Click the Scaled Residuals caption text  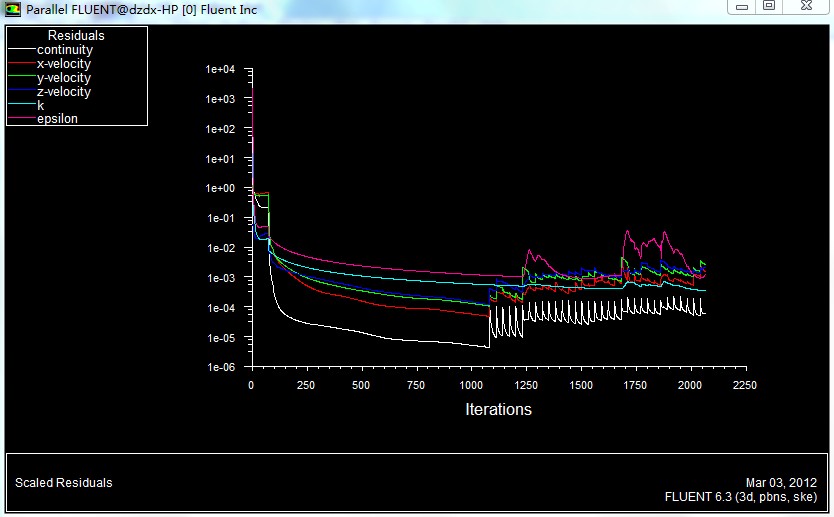click(64, 483)
